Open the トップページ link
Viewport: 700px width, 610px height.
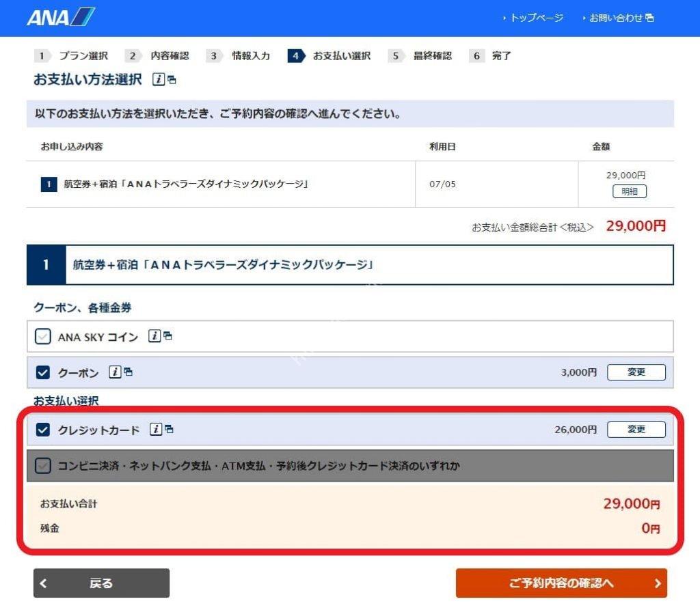click(x=536, y=18)
